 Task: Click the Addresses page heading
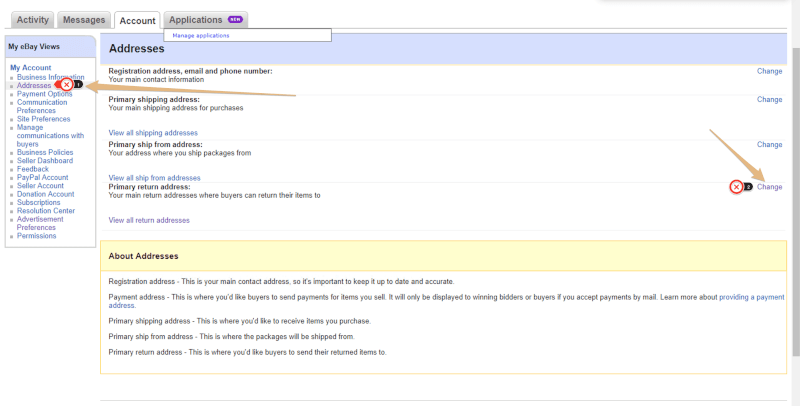137,48
